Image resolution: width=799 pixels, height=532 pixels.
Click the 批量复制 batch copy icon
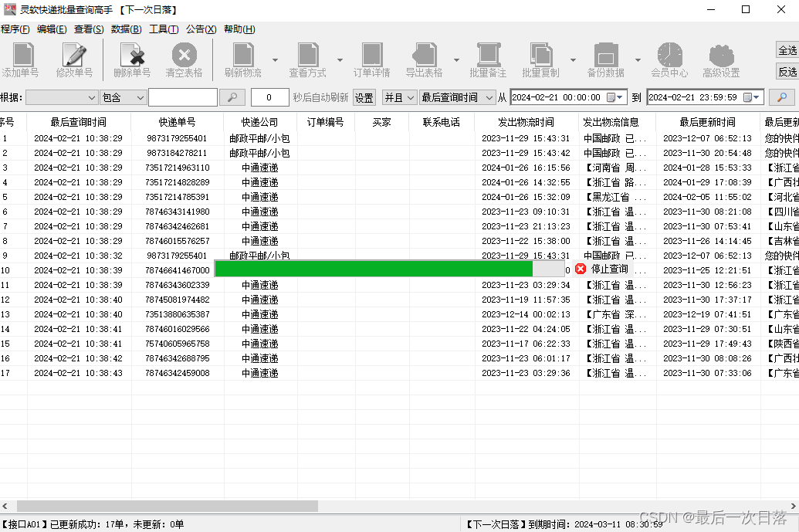pos(540,55)
